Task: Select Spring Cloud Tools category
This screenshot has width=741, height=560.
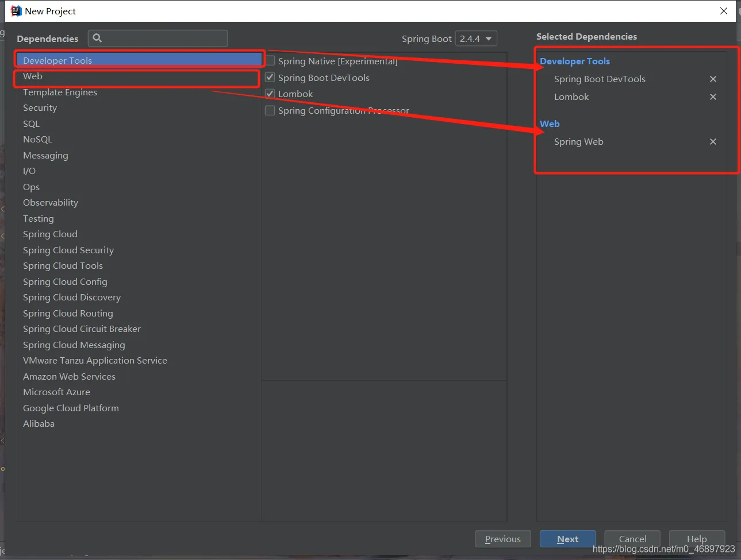Action: [139, 266]
